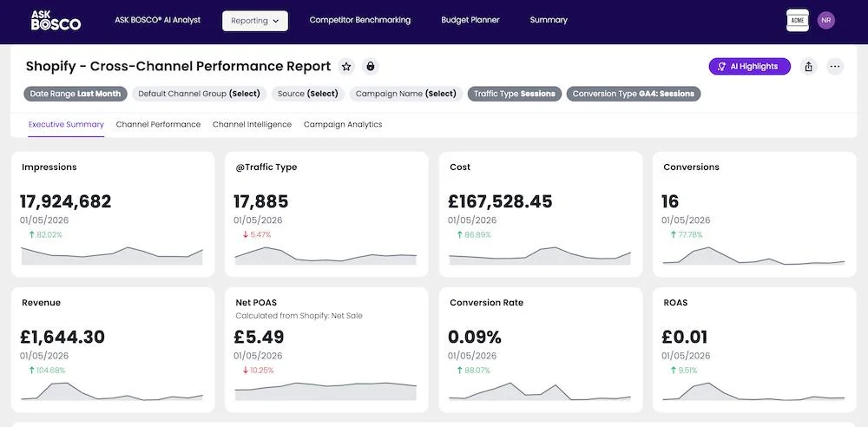Change the Date Range Last Month filter
This screenshot has height=427, width=868.
pyautogui.click(x=76, y=94)
